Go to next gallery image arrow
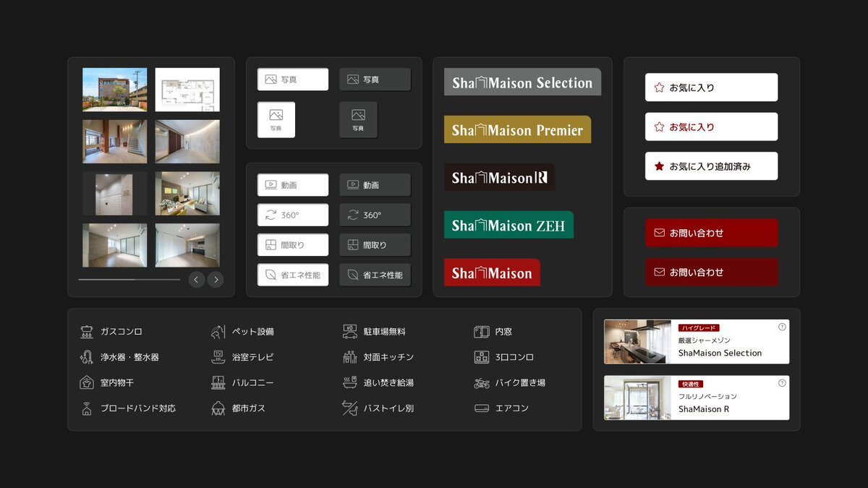Viewport: 868px width, 488px height. tap(216, 280)
